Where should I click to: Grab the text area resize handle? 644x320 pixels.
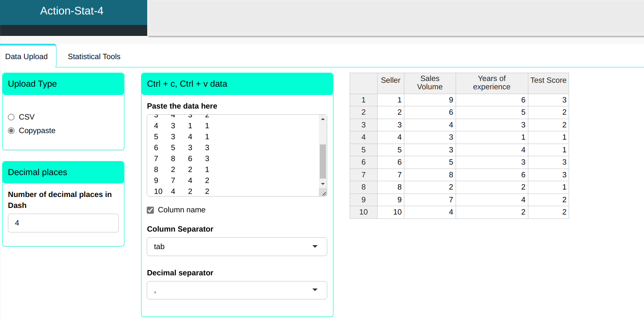[x=324, y=193]
